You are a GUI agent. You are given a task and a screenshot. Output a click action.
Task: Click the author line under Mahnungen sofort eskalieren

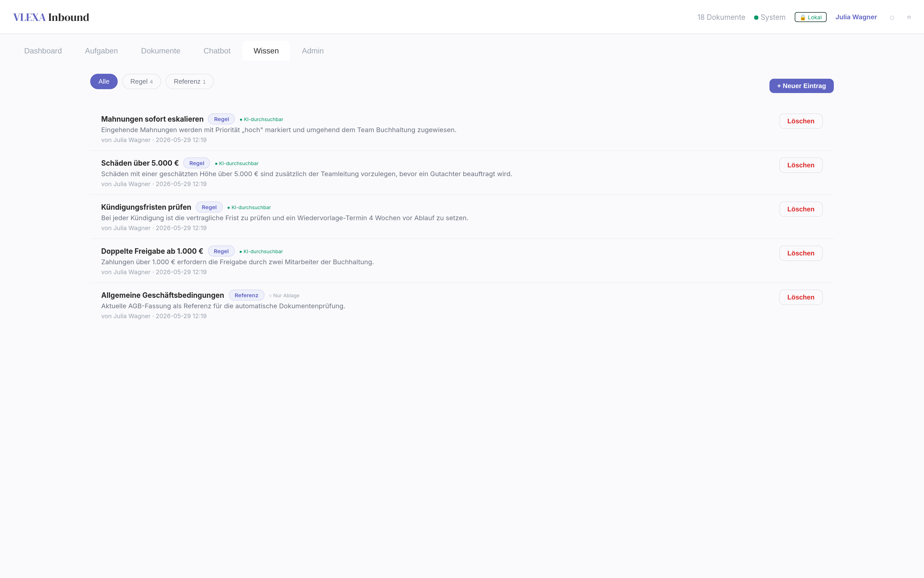pos(154,140)
